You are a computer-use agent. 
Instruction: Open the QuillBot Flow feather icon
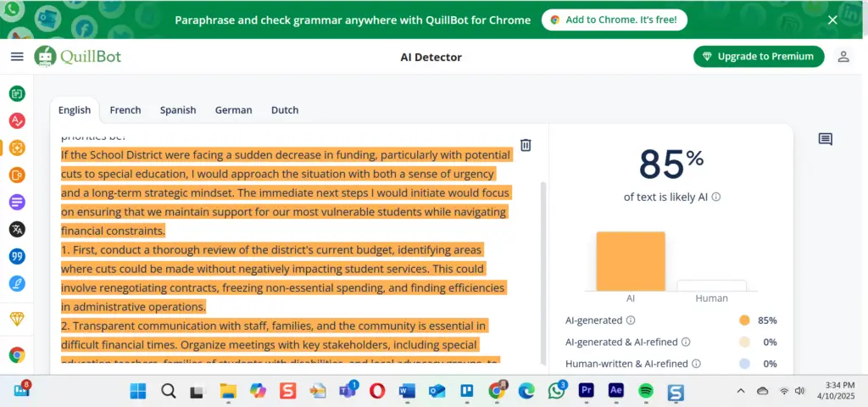click(x=17, y=283)
